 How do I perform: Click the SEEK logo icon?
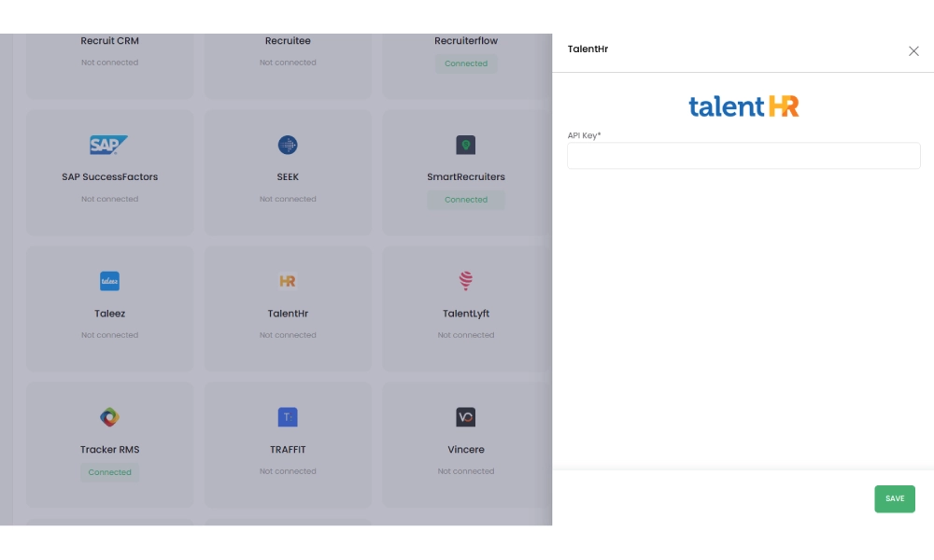(x=288, y=145)
